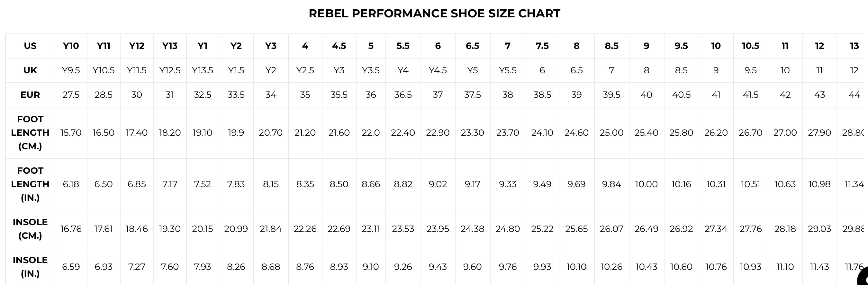Select the insole 11.10 inches cell

[x=785, y=267]
